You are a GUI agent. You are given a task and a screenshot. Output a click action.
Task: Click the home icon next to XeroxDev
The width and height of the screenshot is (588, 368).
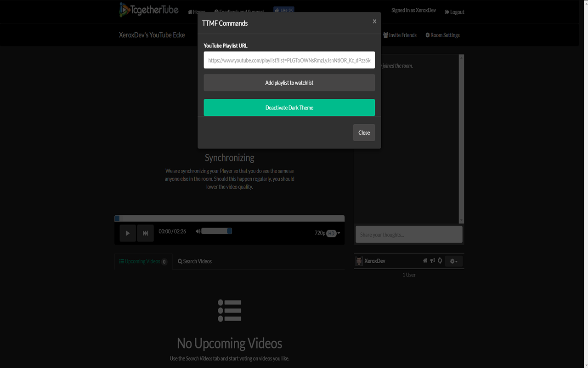[425, 261]
